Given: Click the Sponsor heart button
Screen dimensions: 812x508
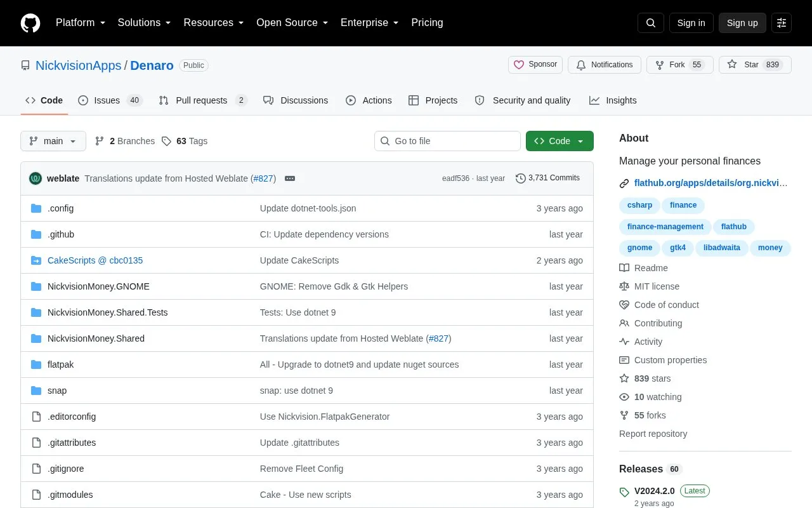Looking at the screenshot, I should pos(535,65).
